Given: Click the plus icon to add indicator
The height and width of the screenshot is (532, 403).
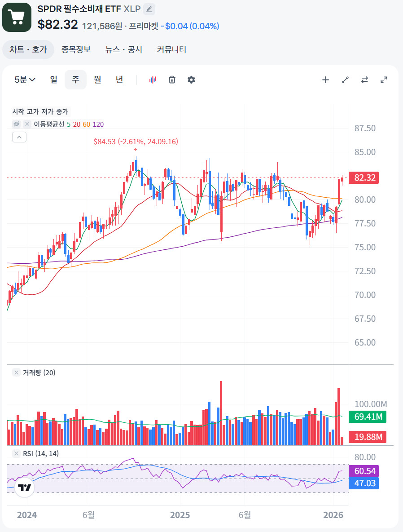Looking at the screenshot, I should coord(325,80).
